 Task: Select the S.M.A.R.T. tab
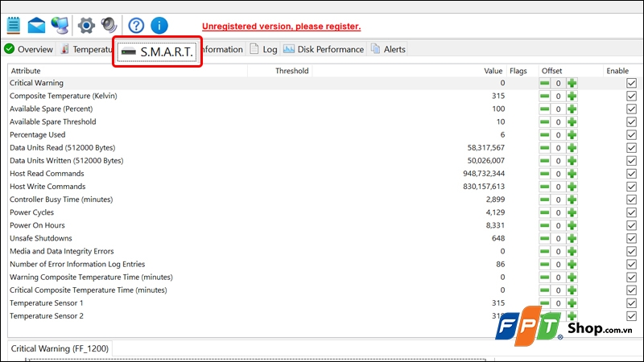pyautogui.click(x=157, y=51)
